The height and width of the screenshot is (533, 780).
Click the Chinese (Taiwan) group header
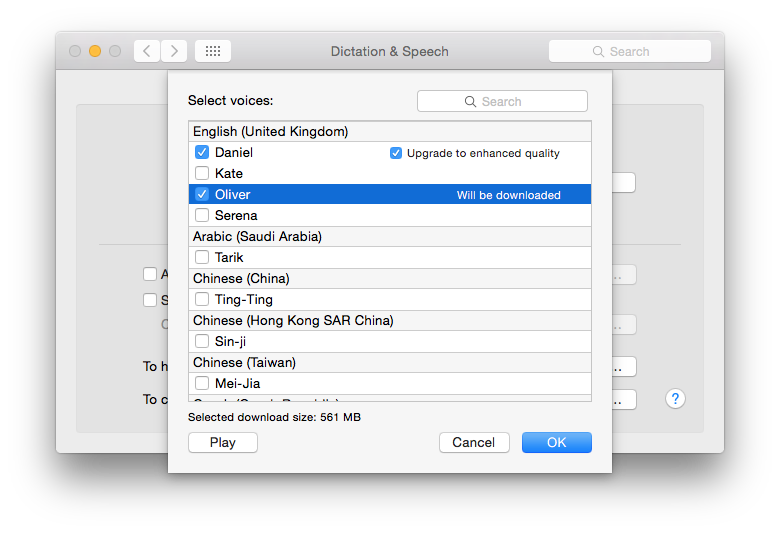click(390, 362)
